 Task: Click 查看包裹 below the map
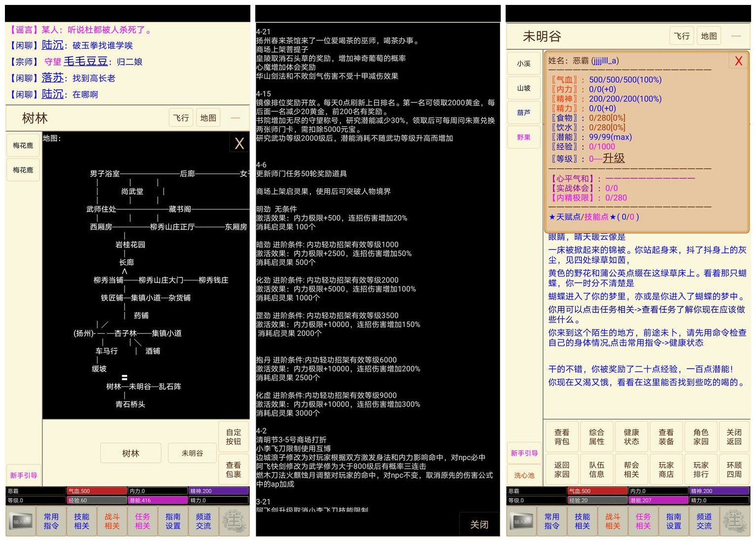(x=234, y=470)
